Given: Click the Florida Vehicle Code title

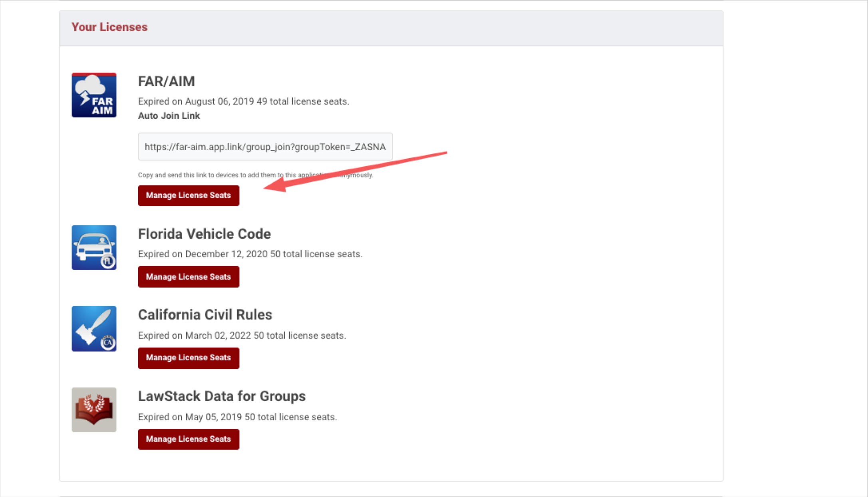Looking at the screenshot, I should pyautogui.click(x=204, y=234).
